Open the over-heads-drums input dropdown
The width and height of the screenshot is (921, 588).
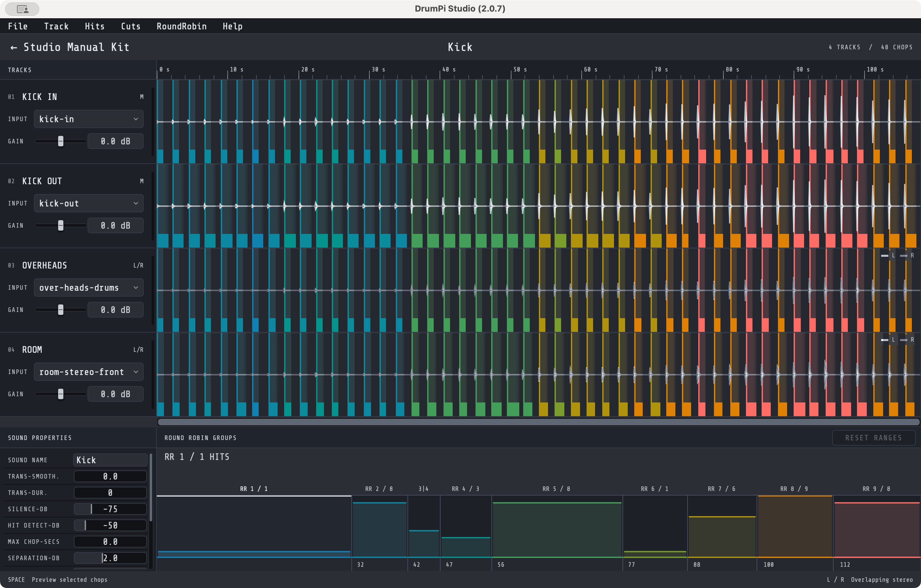tap(89, 287)
